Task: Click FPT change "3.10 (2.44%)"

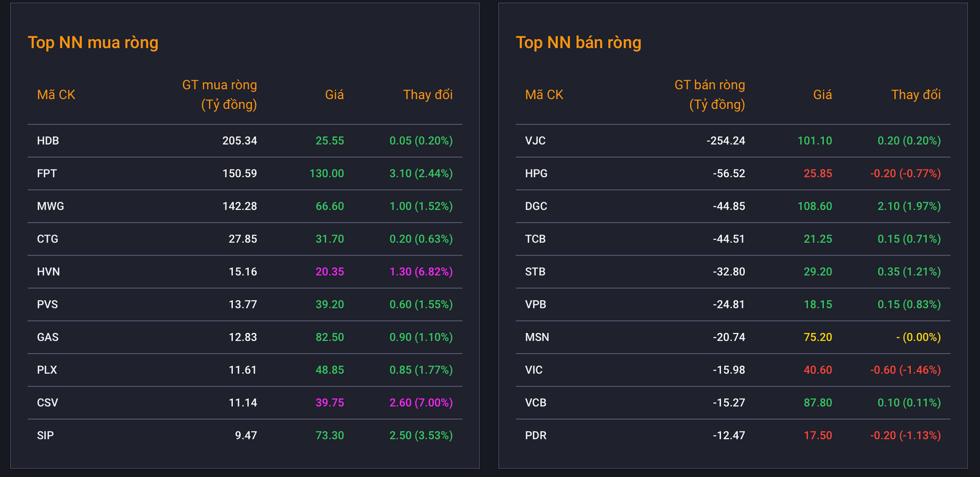Action: pos(421,173)
